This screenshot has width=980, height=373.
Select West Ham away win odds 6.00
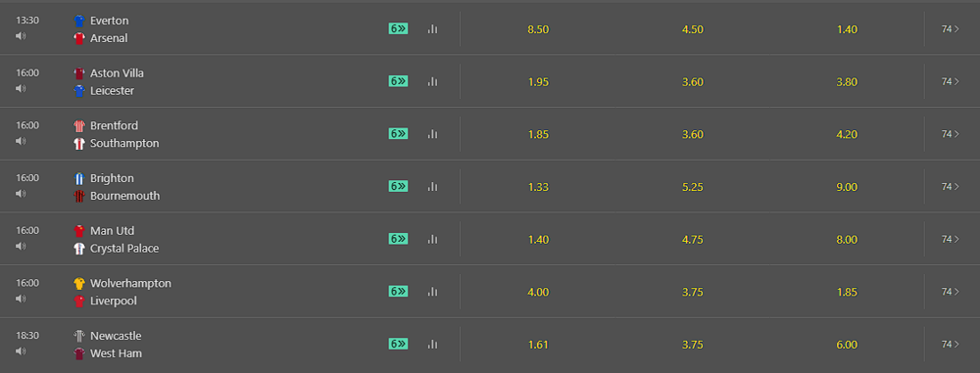(847, 345)
